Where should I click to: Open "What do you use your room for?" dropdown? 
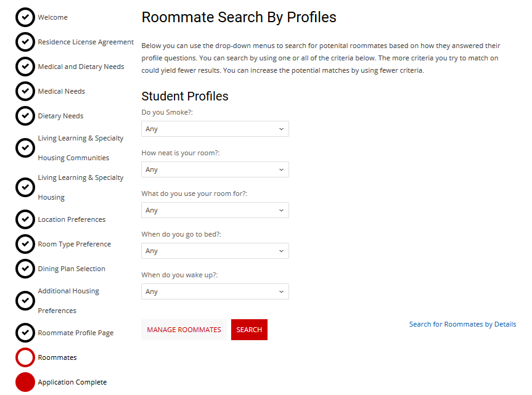click(215, 210)
